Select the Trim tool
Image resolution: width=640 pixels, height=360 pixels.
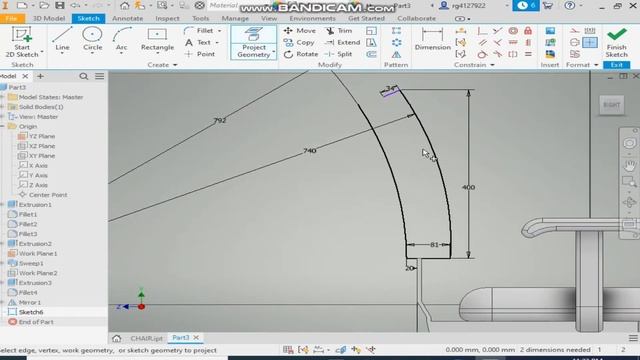point(339,31)
